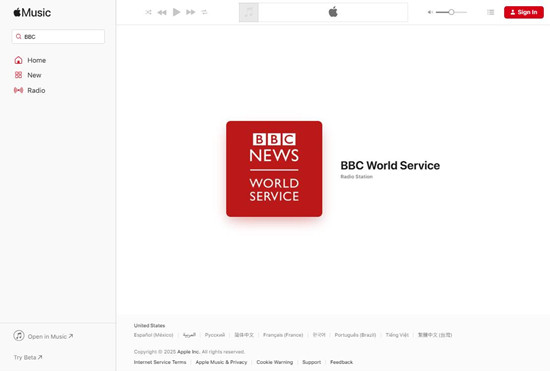
Task: Click the United States region label
Action: [149, 325]
